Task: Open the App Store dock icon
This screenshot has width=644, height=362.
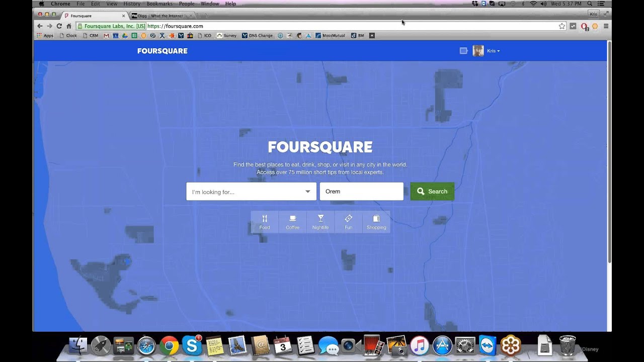Action: tap(442, 346)
